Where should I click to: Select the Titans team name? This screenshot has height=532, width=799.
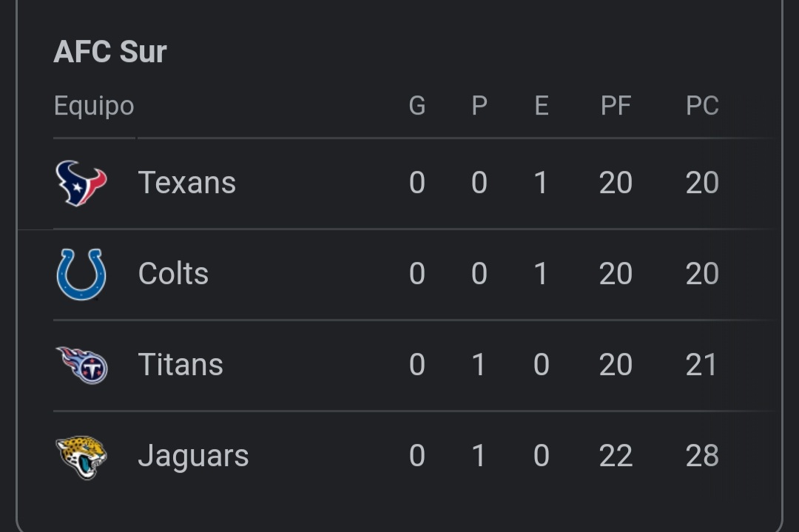tap(181, 365)
